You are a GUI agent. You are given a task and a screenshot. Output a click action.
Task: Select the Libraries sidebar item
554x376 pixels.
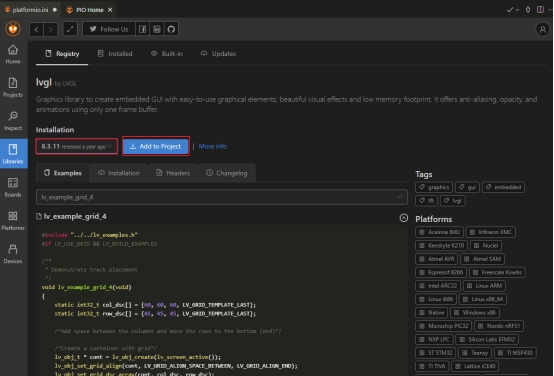pyautogui.click(x=13, y=153)
